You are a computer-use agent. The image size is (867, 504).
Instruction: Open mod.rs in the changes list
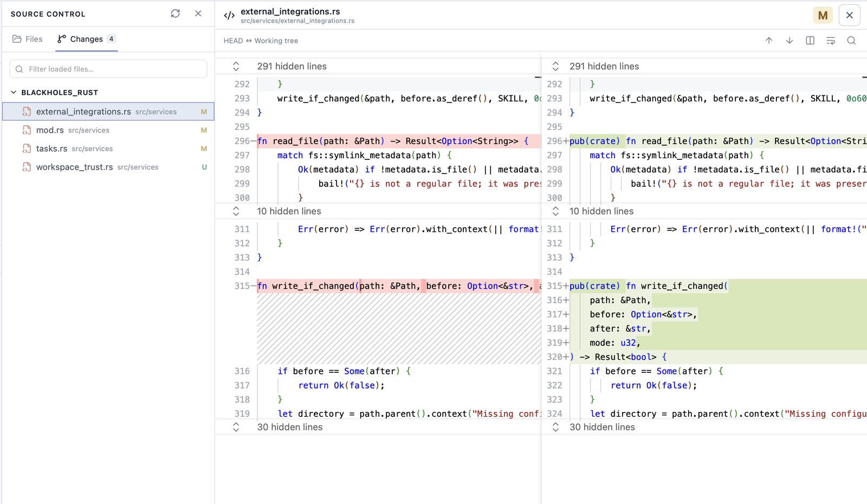[108, 130]
